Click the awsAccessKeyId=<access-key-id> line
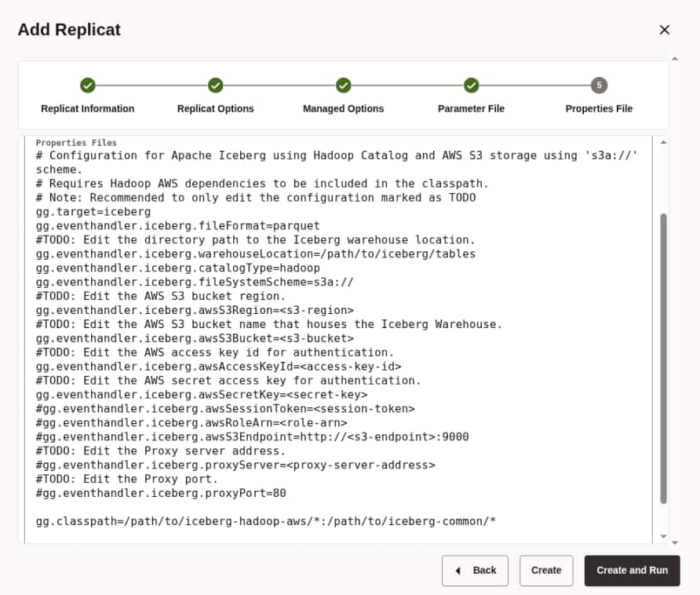 coord(218,367)
